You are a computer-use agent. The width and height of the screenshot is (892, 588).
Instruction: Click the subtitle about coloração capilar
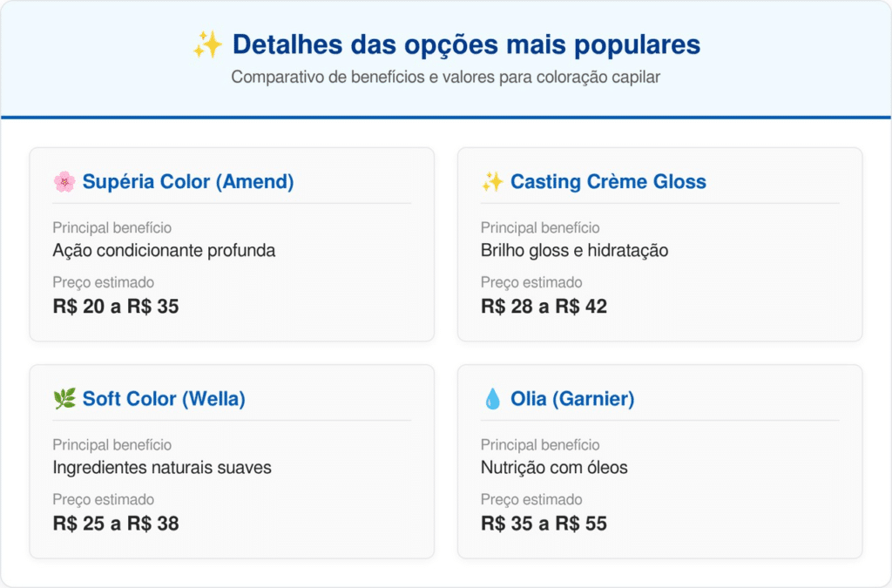[x=445, y=78]
